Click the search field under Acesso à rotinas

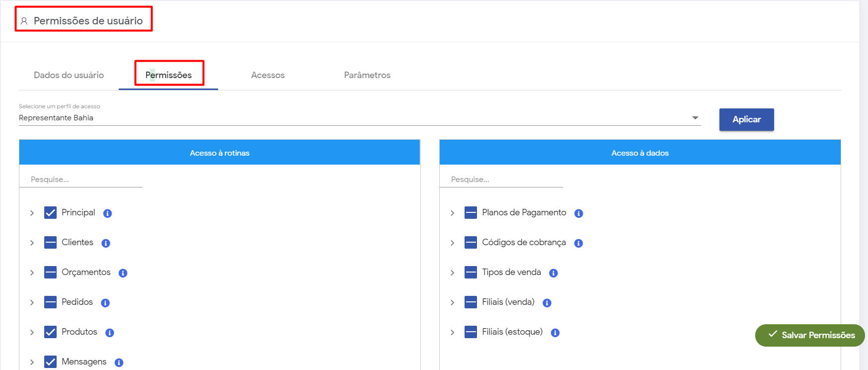pyautogui.click(x=80, y=180)
